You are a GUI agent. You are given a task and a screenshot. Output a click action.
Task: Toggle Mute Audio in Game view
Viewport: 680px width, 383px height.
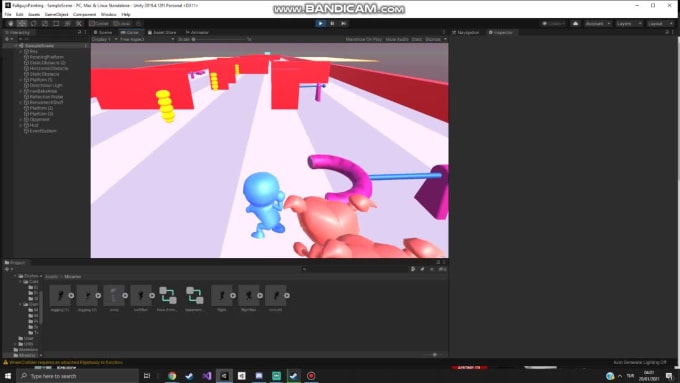point(397,39)
